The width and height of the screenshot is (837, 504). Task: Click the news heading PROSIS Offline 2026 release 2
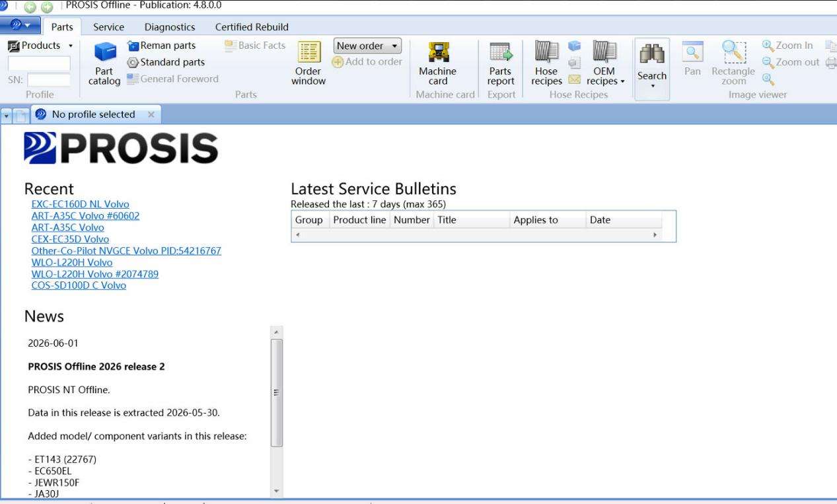(x=96, y=367)
